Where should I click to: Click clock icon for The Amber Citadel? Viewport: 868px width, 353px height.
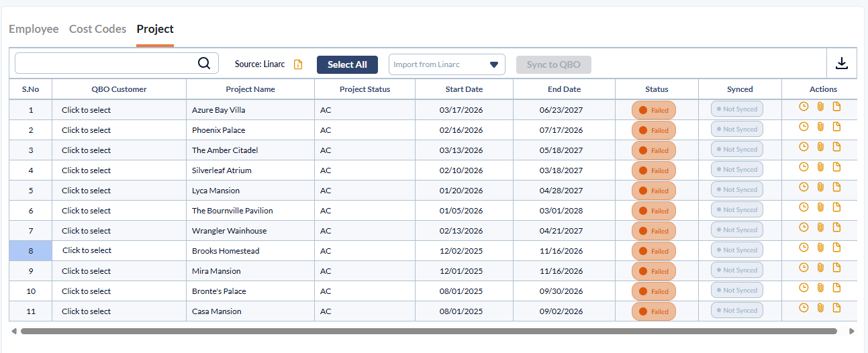[x=804, y=146]
